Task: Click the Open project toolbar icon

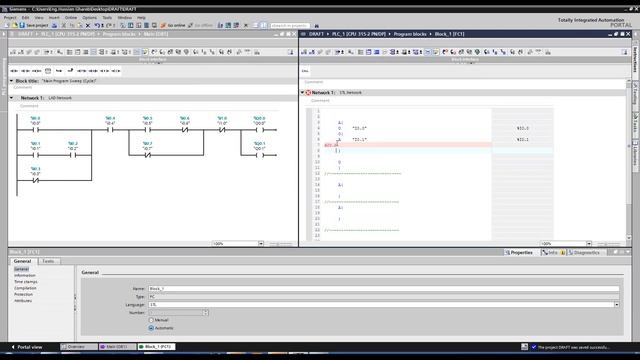Action: [15, 25]
